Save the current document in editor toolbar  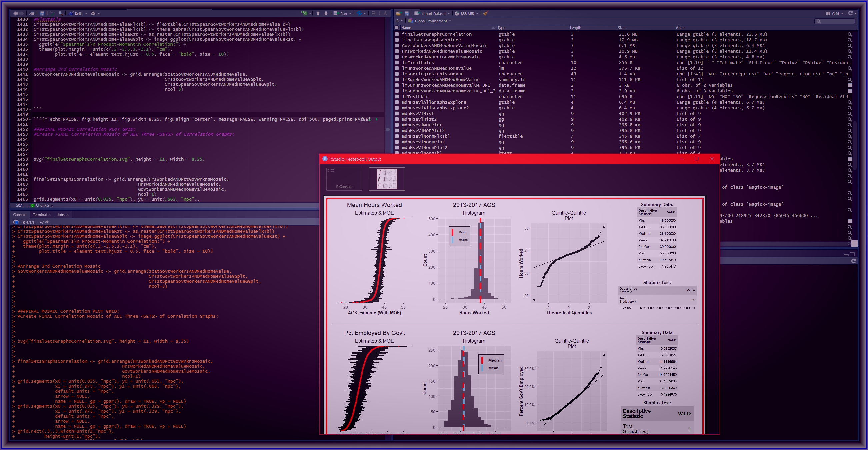pos(42,13)
